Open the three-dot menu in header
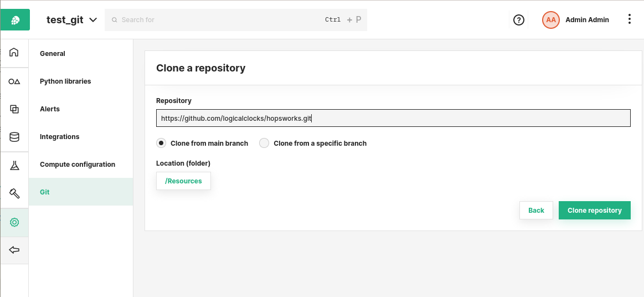 (629, 19)
